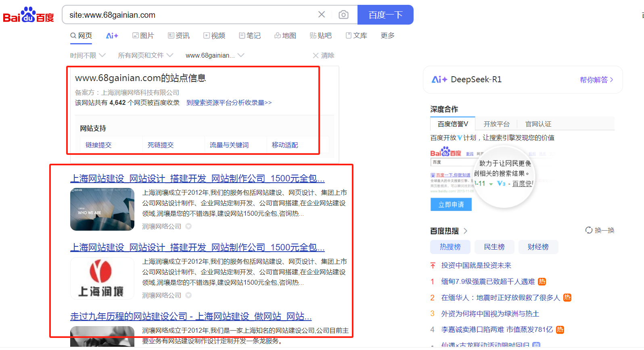644x350 pixels.
Task: Open the AI+ tab
Action: pos(112,35)
